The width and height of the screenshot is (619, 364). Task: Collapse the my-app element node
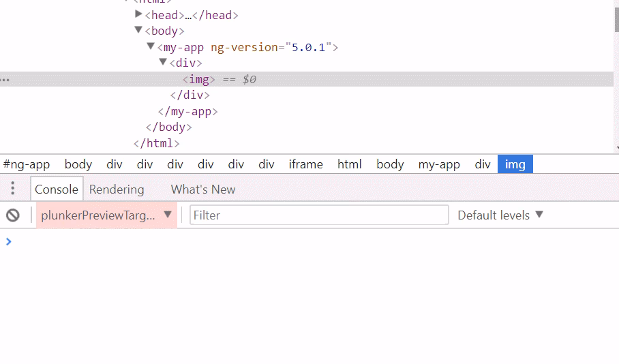click(151, 46)
